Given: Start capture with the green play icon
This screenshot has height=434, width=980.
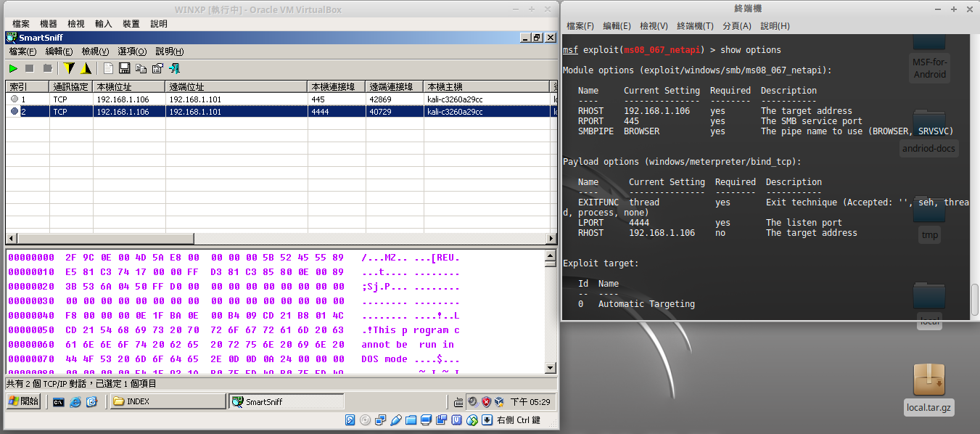Looking at the screenshot, I should click(13, 68).
